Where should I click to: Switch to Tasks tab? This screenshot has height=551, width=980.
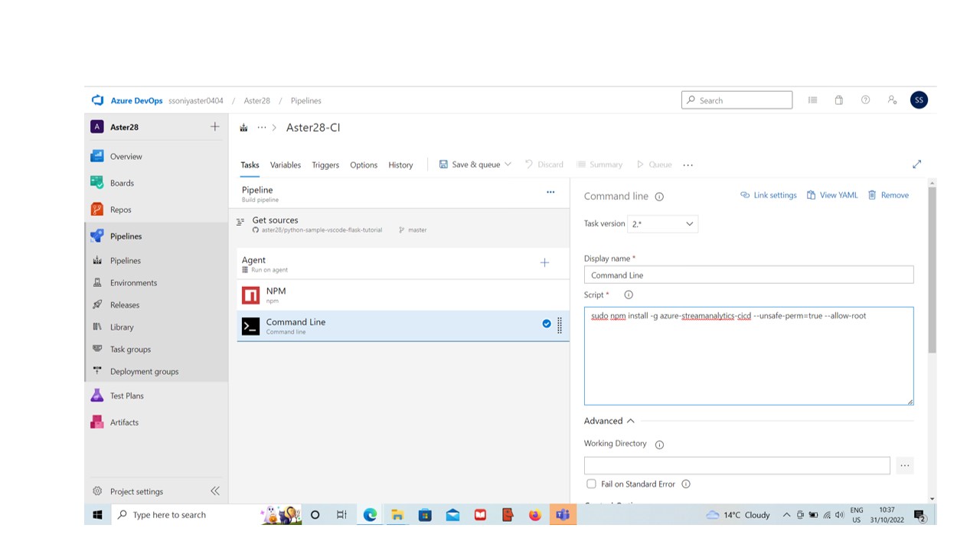[250, 165]
